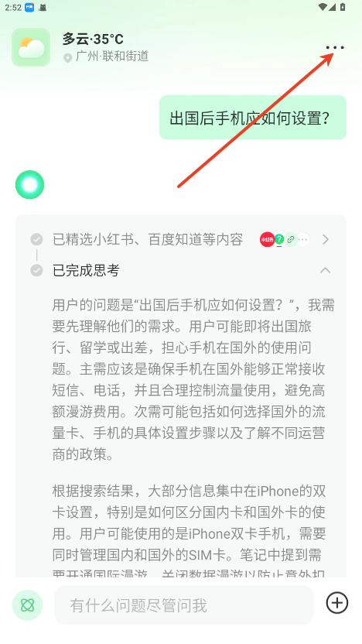The image size is (362, 644).
Task: Tap the location pin icon beside 广州
Action: coord(68,58)
